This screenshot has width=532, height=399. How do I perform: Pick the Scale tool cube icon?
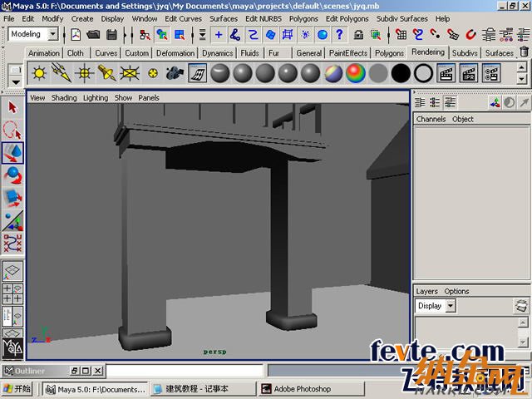pyautogui.click(x=12, y=198)
